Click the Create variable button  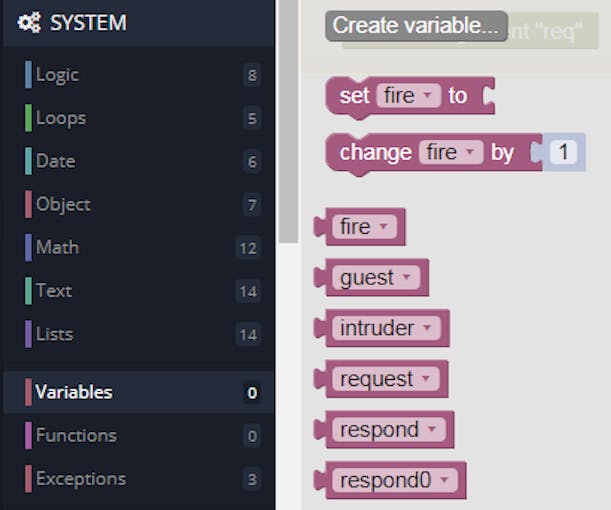[x=415, y=26]
